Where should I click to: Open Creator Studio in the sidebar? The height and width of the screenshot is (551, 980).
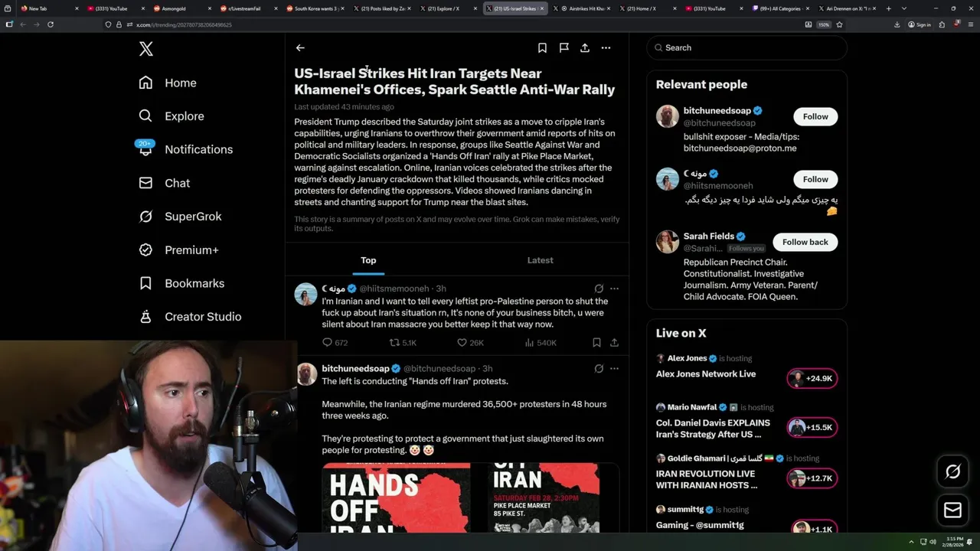point(190,317)
